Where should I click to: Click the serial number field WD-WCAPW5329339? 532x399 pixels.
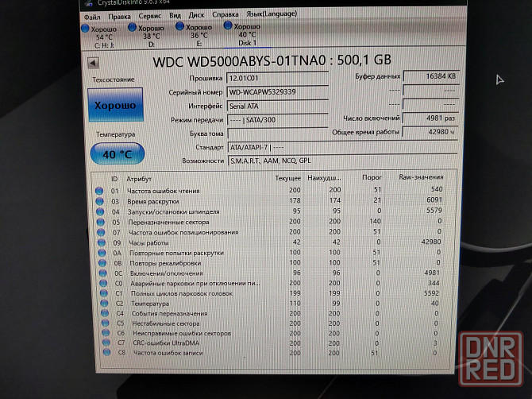tap(277, 91)
